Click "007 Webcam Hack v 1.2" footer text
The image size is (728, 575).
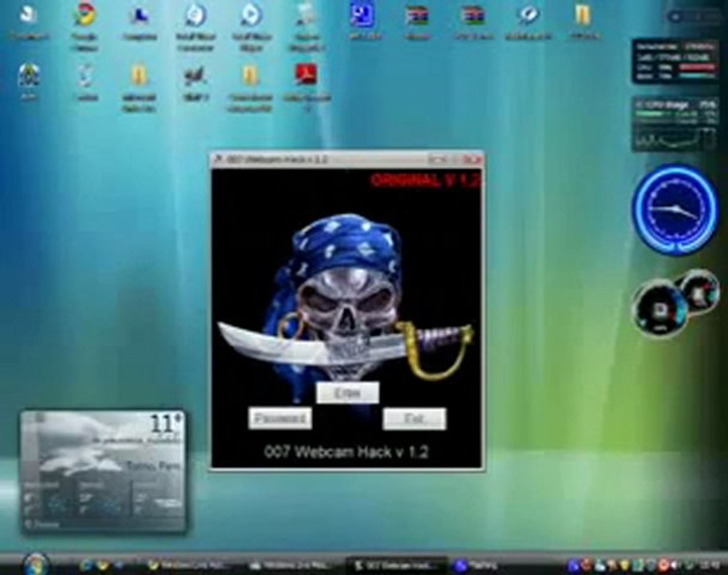346,451
